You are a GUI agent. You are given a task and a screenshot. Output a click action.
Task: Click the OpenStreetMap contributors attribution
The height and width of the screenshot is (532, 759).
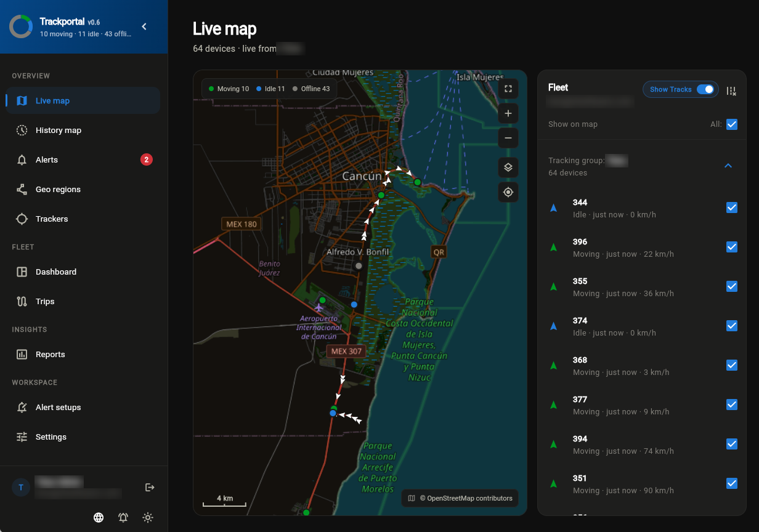pos(466,498)
